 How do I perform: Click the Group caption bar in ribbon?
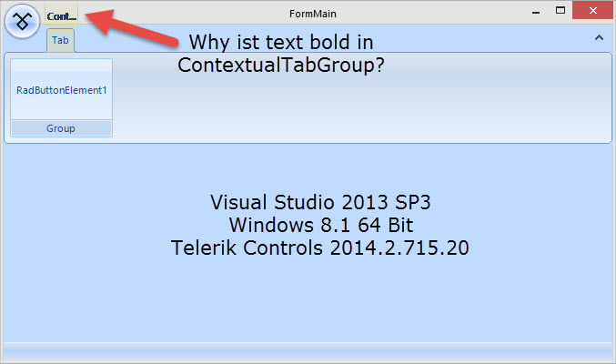point(61,128)
